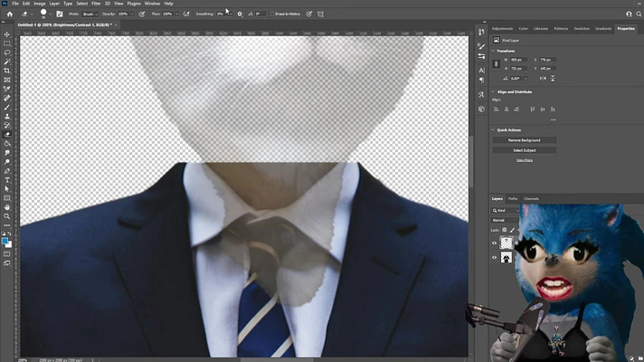Select the Lasso tool
This screenshot has height=362, width=644.
coord(7,52)
